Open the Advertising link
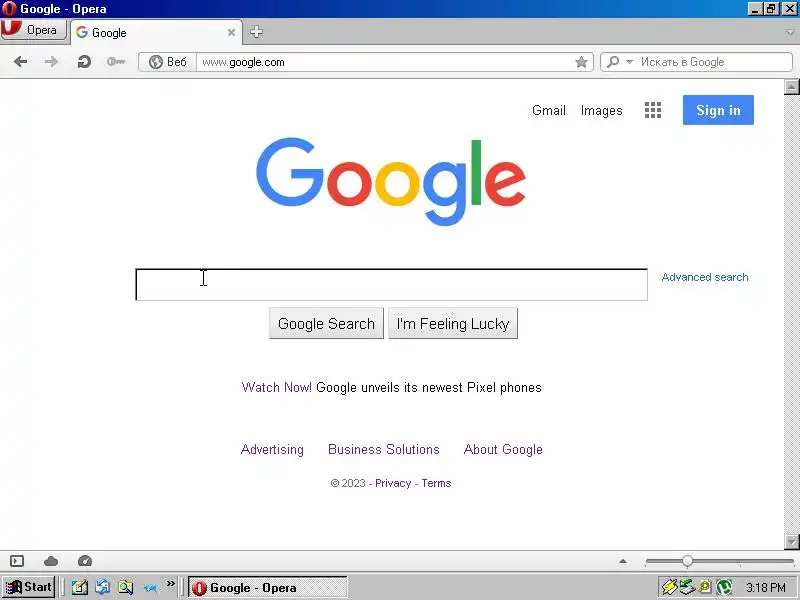 click(x=272, y=449)
